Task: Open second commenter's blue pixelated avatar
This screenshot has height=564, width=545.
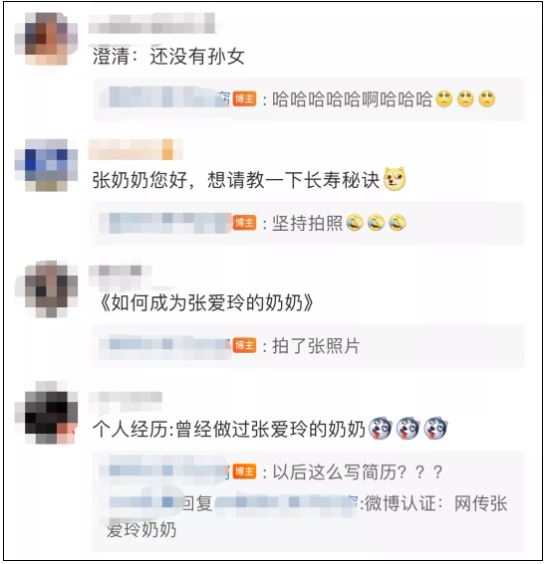Action: pos(46,165)
